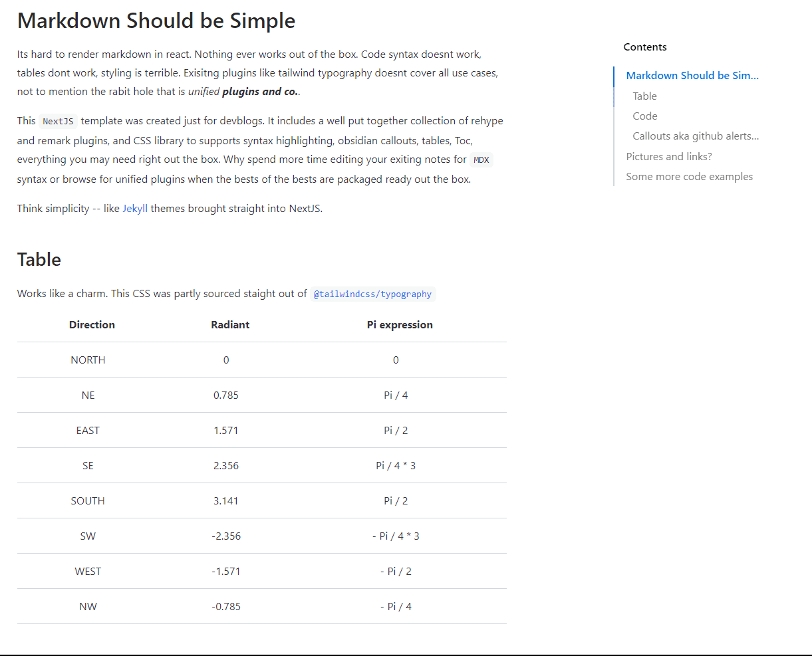Click the Pi expression column header
Screen dimensions: 812x656
(x=400, y=324)
